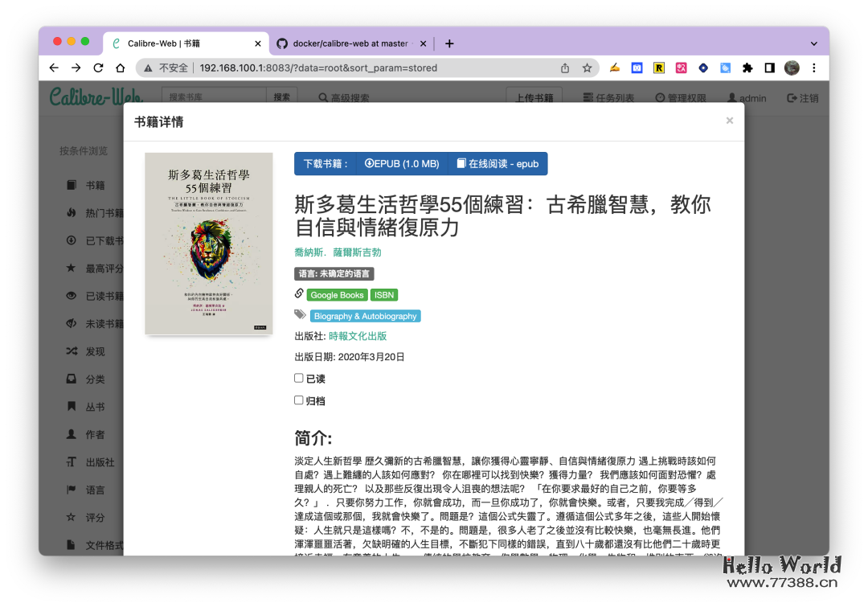This screenshot has height=607, width=868.
Task: Click the address bar URL
Action: (x=318, y=68)
